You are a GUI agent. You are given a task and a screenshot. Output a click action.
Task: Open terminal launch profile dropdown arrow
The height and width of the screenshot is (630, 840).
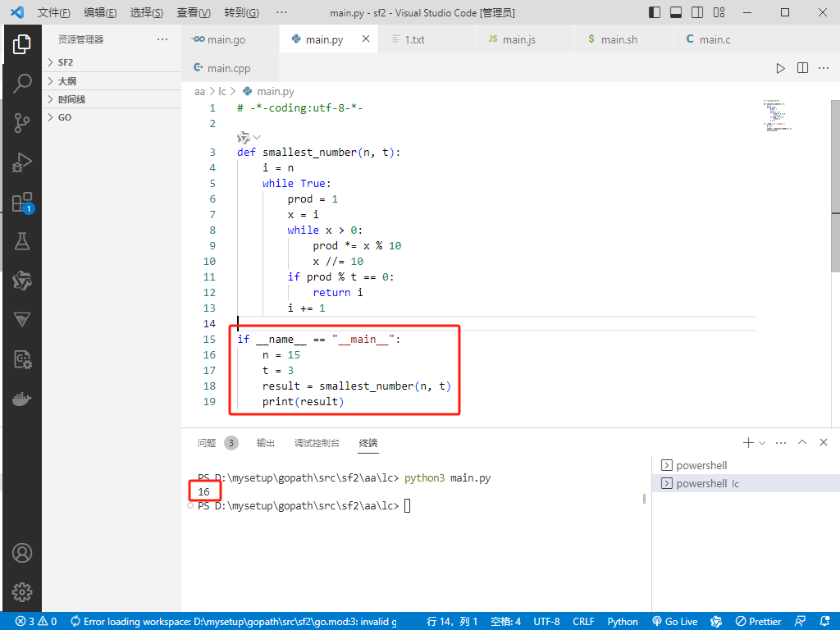coord(762,443)
